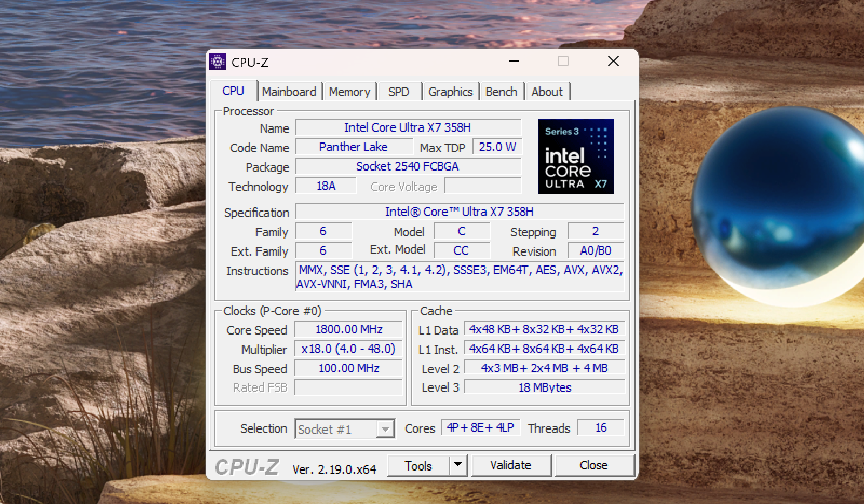This screenshot has height=504, width=864.
Task: Click the Validate button
Action: click(511, 465)
